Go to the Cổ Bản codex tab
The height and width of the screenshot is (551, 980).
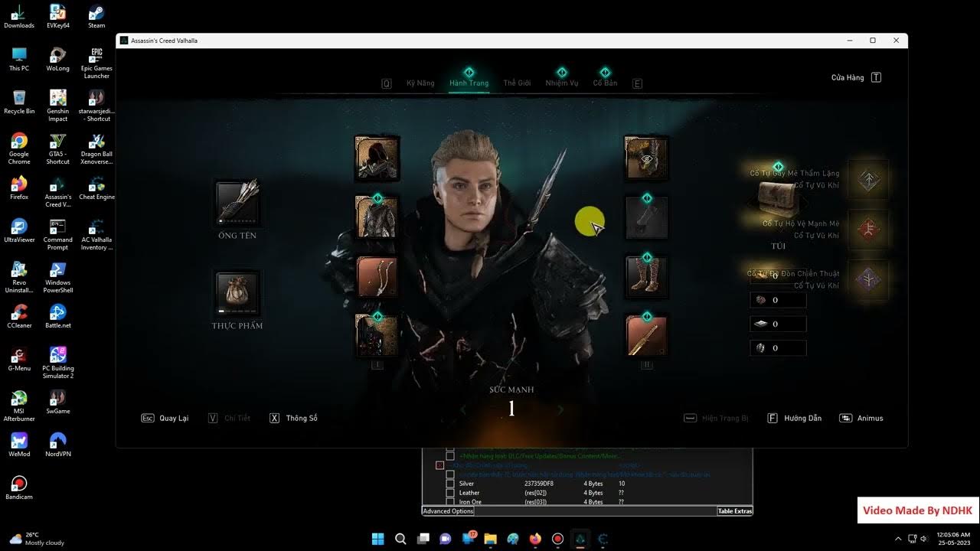[605, 83]
